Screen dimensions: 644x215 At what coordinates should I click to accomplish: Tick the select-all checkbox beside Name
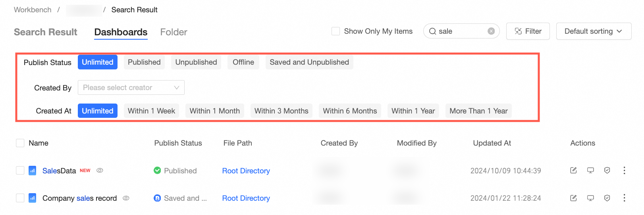20,143
